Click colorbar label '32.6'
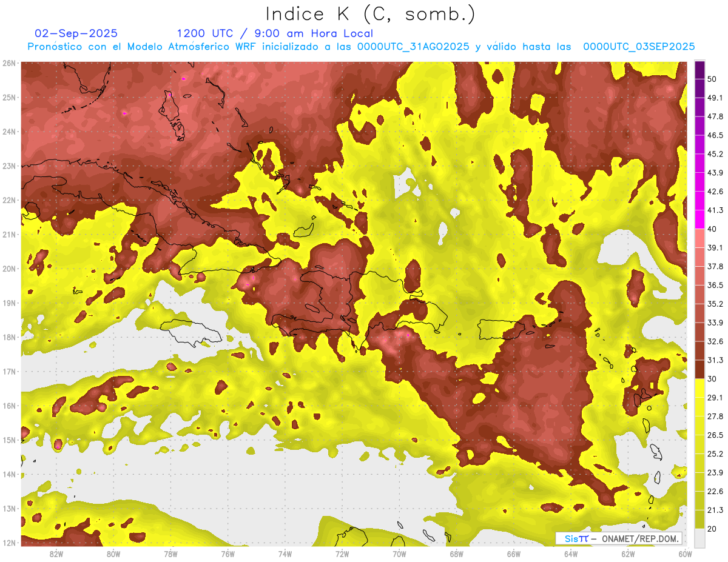The image size is (728, 562). tap(715, 341)
